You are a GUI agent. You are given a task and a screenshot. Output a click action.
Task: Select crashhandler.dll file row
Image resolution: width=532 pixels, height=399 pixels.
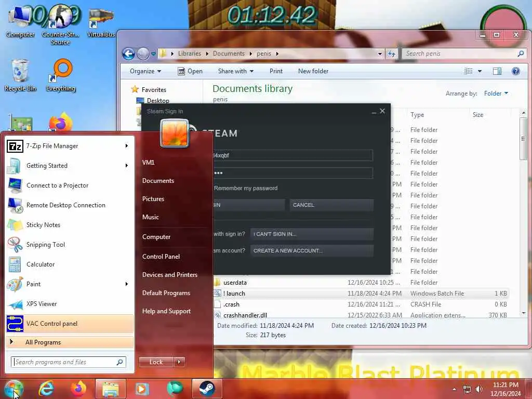[361, 315]
